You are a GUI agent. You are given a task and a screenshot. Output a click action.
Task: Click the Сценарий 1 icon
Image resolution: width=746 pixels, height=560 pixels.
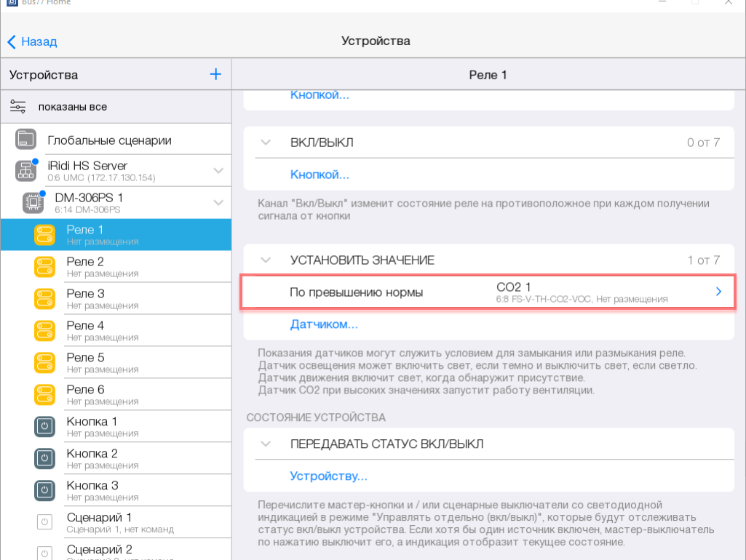[45, 522]
